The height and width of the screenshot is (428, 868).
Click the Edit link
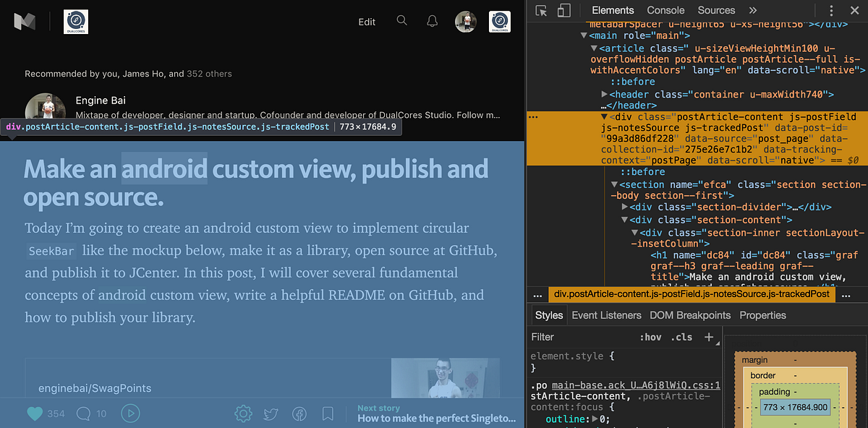click(x=367, y=22)
